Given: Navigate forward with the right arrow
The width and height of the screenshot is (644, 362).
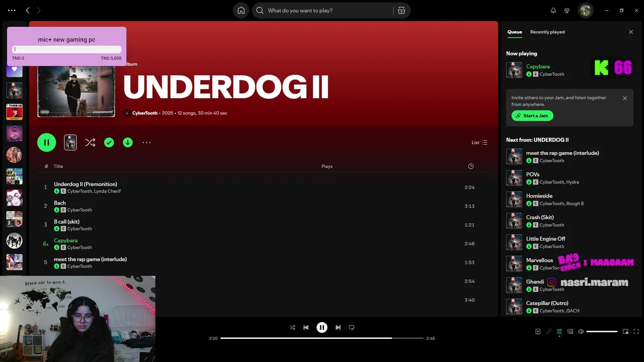Looking at the screenshot, I should 39,11.
